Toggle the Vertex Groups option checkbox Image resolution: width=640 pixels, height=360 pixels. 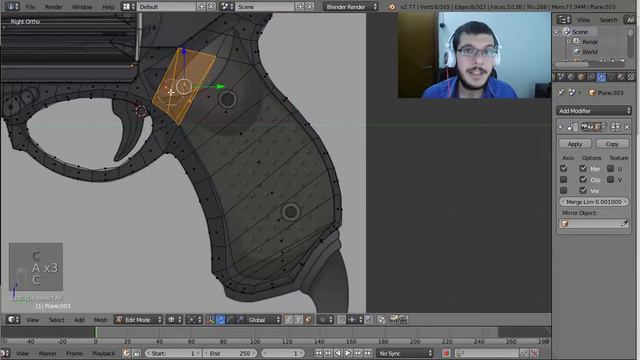pos(583,191)
